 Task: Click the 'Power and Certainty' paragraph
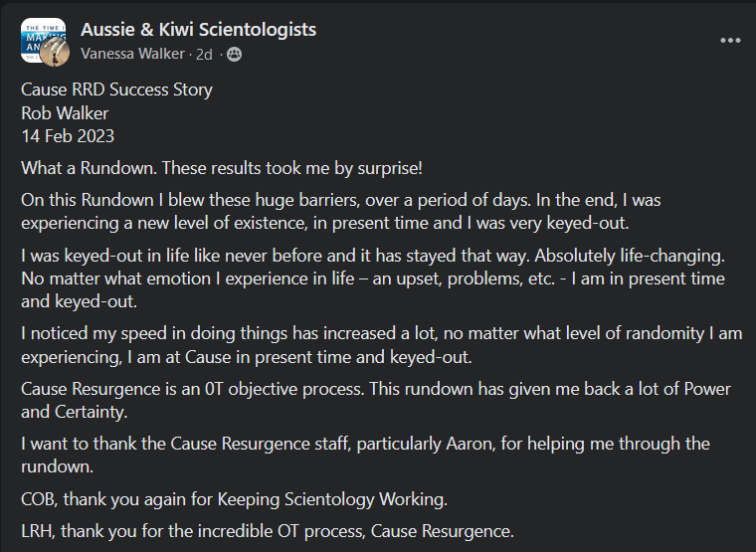click(376, 400)
